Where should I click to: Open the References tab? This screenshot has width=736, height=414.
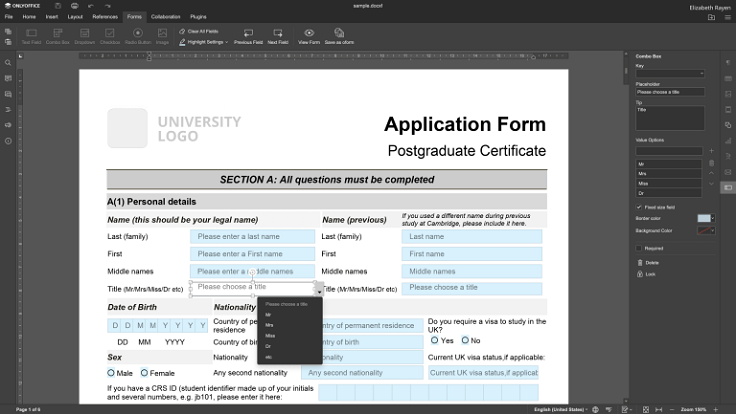tap(104, 17)
